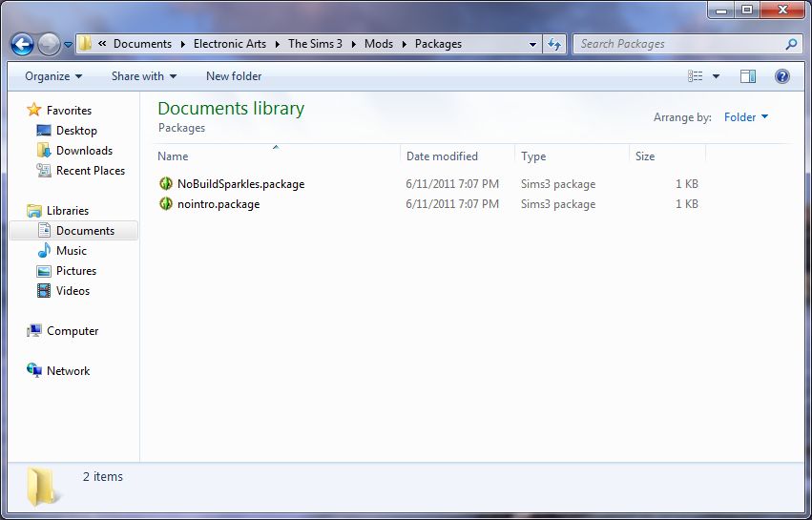Click the change view icon
The width and height of the screenshot is (812, 520).
click(696, 76)
